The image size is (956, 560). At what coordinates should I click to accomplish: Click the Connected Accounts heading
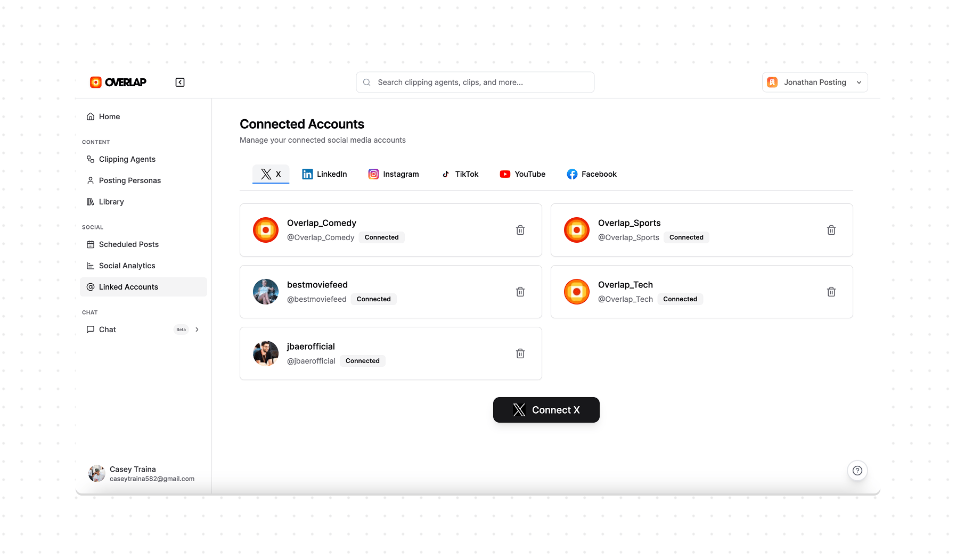302,124
